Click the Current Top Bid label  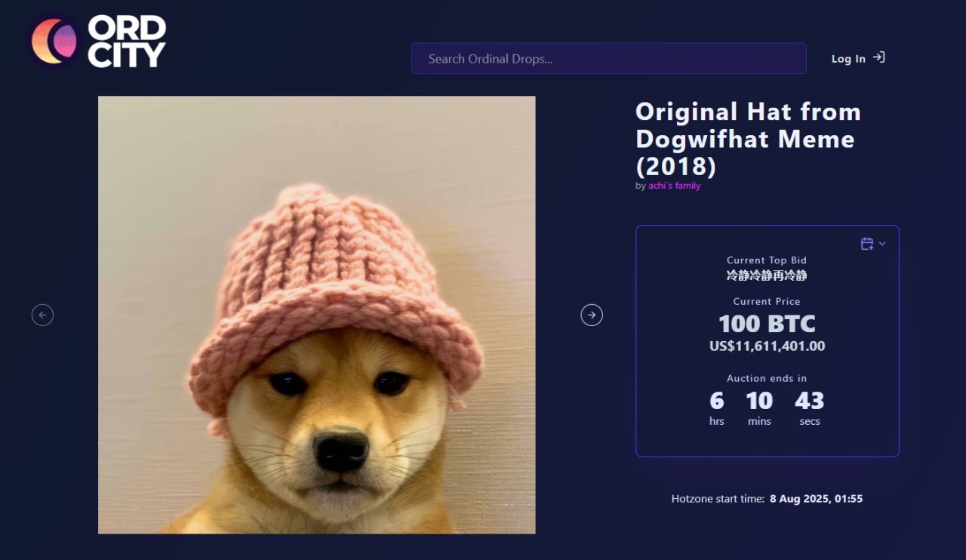pos(767,260)
